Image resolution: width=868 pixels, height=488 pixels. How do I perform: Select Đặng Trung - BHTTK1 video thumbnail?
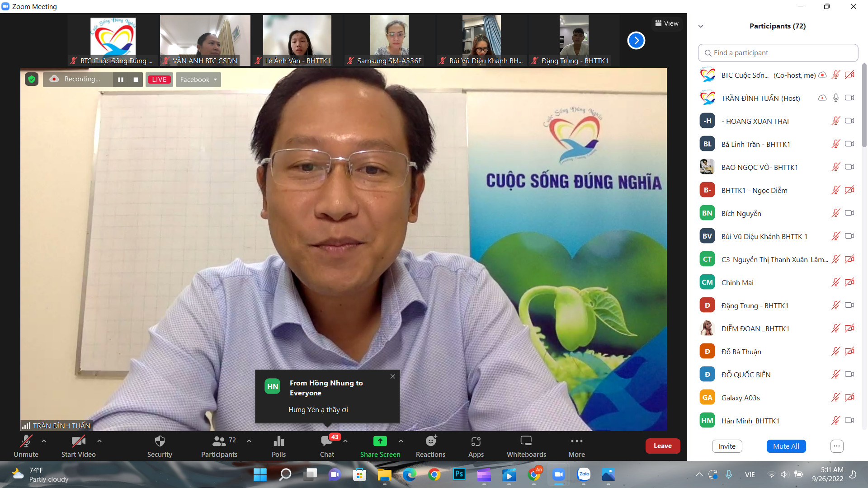574,40
